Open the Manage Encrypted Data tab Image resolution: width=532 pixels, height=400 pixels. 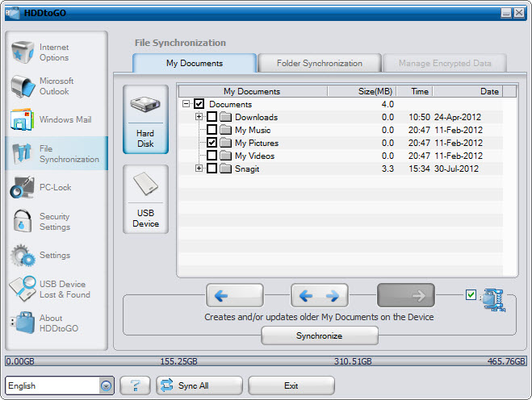[445, 63]
